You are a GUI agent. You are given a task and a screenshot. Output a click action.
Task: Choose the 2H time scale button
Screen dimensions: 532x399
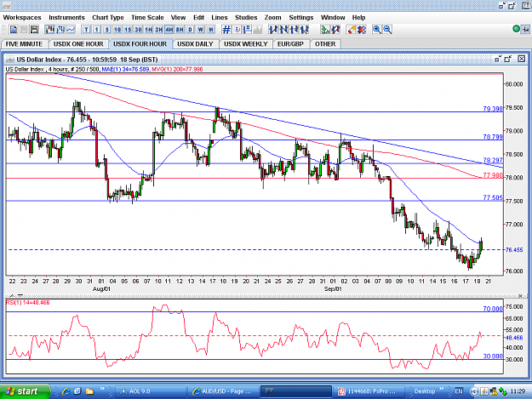[x=159, y=30]
